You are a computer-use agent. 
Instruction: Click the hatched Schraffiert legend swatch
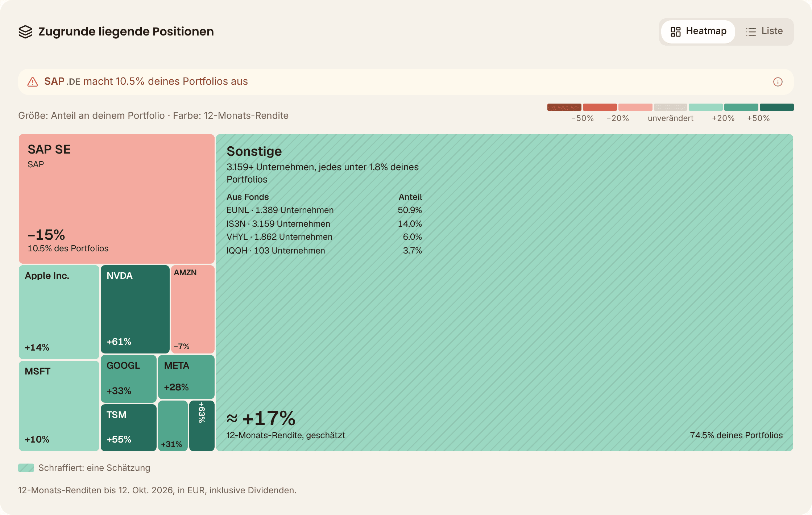26,468
